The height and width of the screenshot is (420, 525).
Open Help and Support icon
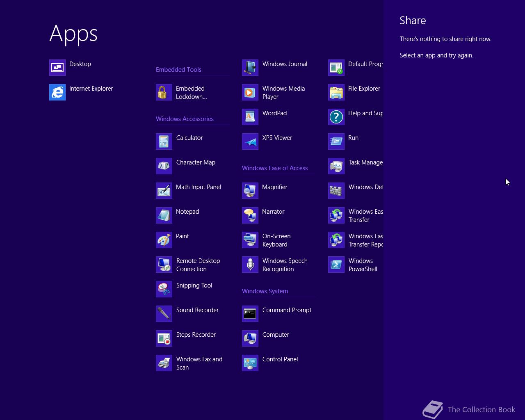click(336, 117)
